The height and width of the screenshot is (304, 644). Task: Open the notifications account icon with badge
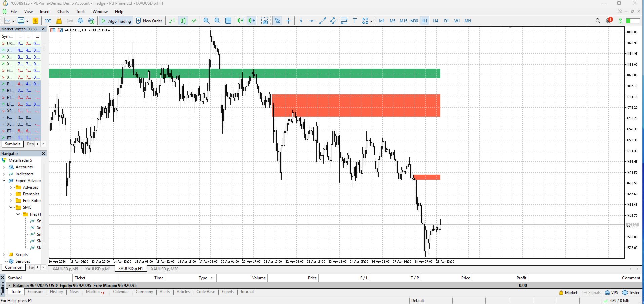pos(609,20)
